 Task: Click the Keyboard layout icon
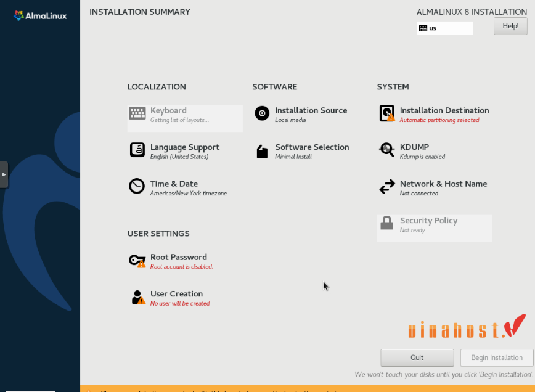pyautogui.click(x=137, y=113)
